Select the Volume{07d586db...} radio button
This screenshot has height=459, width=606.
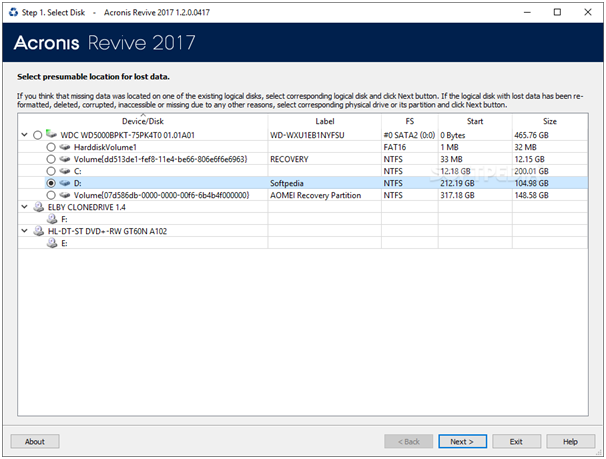pos(51,195)
